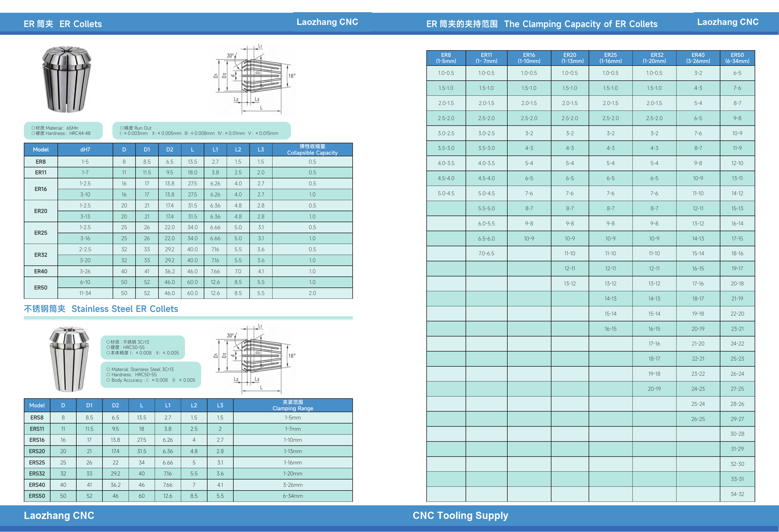Click the '13-12' cell in ER20 column
The width and height of the screenshot is (779, 532).
click(570, 284)
